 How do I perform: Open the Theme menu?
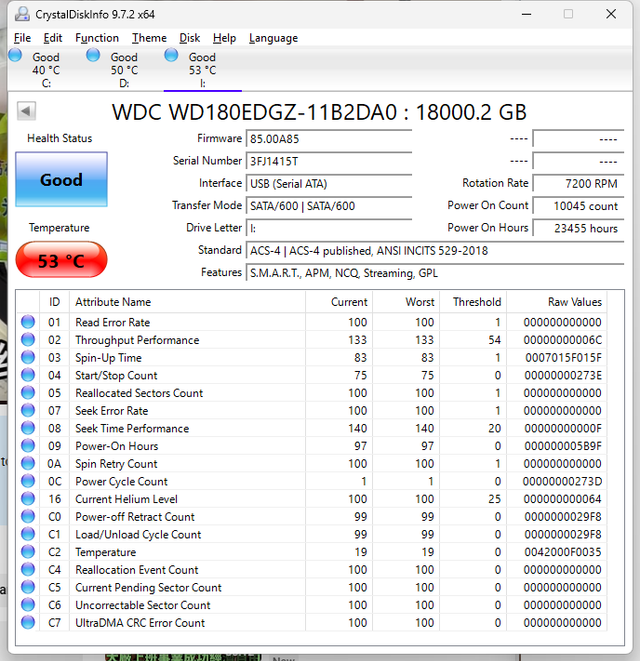149,38
